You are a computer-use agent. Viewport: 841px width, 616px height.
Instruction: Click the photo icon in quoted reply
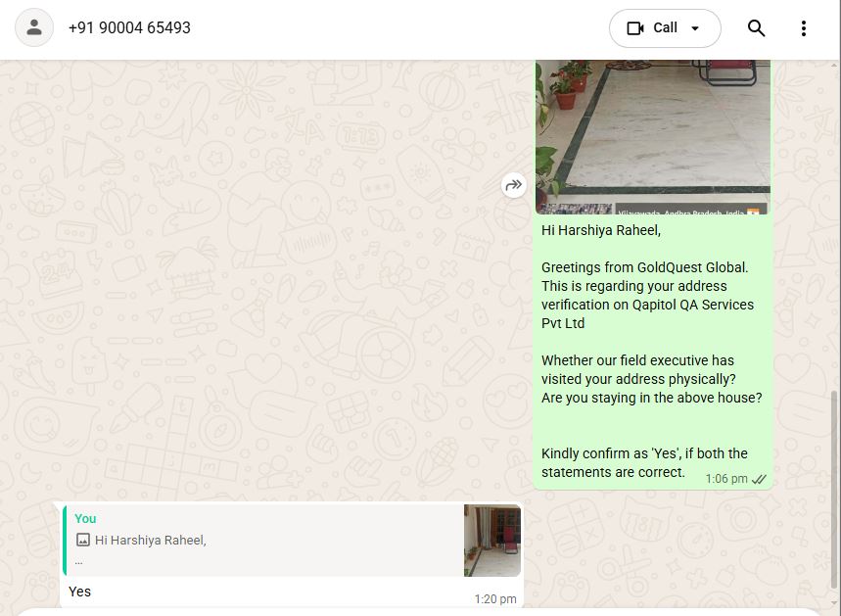click(83, 540)
